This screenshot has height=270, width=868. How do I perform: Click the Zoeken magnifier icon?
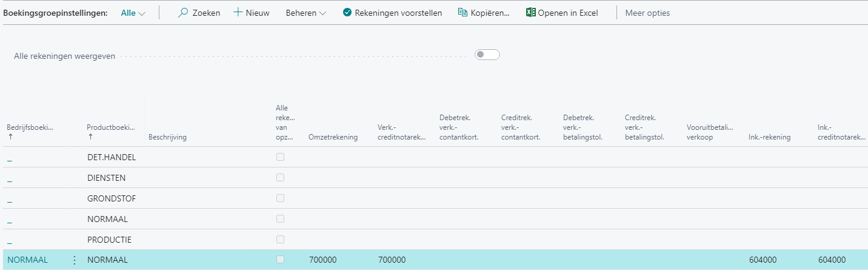coord(183,13)
